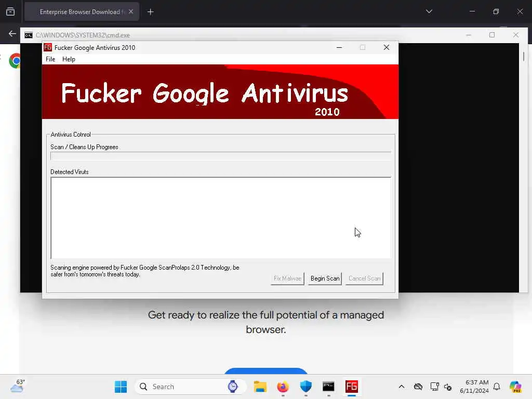Screen dimensions: 532x399
Task: Show hidden system tray icons
Action: pos(402,387)
